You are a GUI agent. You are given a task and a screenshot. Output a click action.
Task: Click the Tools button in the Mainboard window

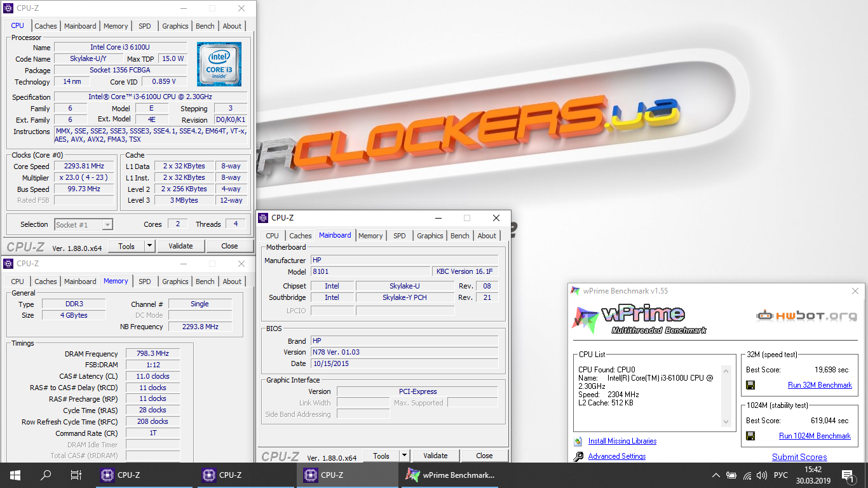point(381,456)
